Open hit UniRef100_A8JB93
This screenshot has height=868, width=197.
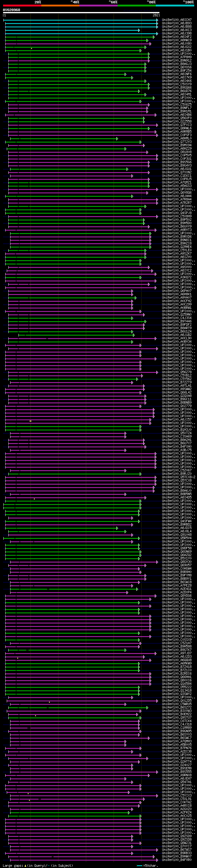point(177,23)
